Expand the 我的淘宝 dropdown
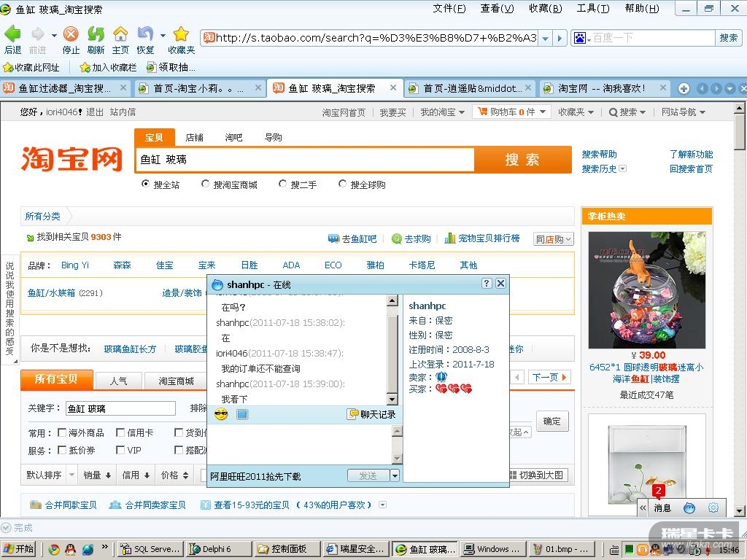 click(443, 112)
